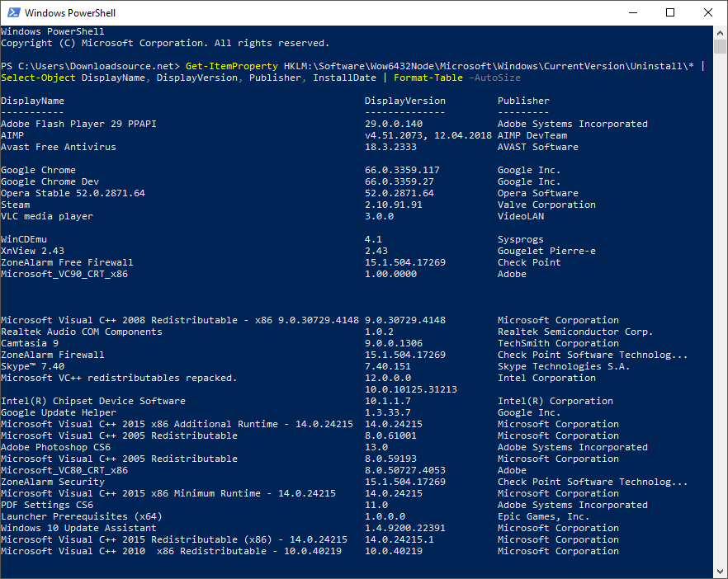Click Adobe Photoshop CS6 entry
The height and width of the screenshot is (579, 728).
(x=56, y=447)
